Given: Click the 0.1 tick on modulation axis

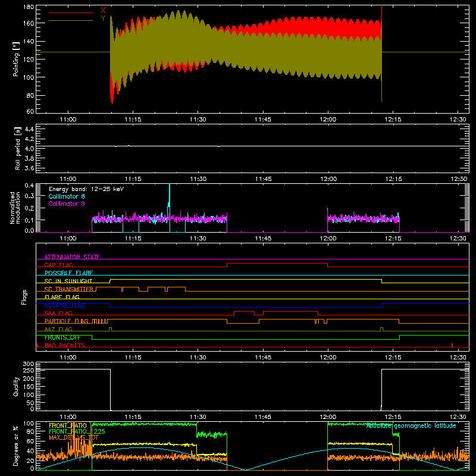Looking at the screenshot, I should [29, 220].
